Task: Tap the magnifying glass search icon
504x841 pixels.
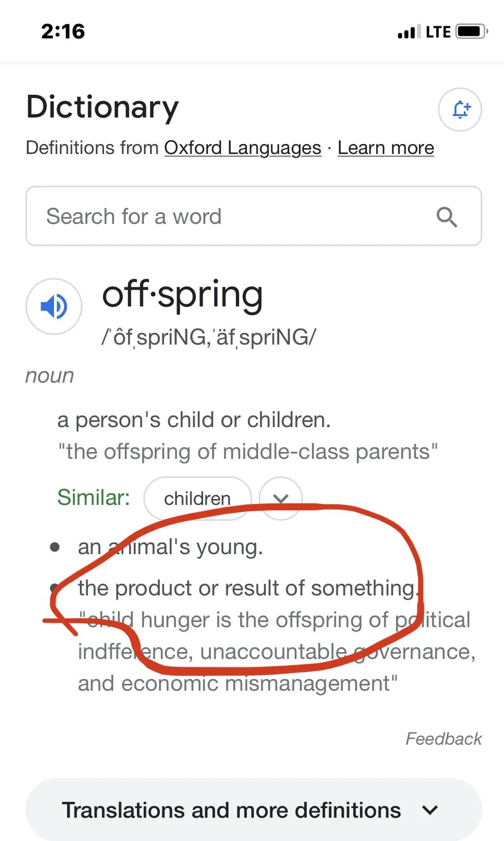Action: pos(446,216)
